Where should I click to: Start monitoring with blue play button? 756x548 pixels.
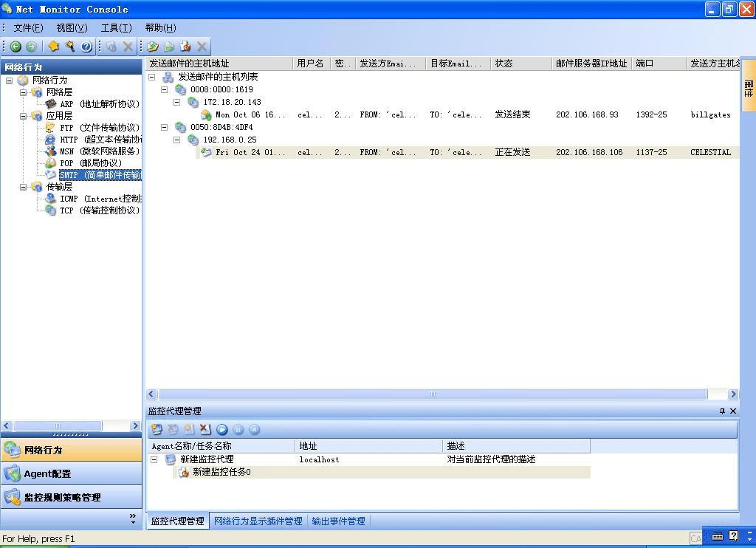[221, 429]
